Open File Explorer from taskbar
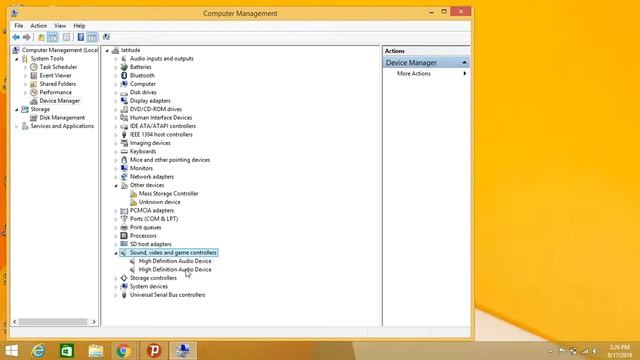Screen dimensions: 640x360 (x=96, y=351)
